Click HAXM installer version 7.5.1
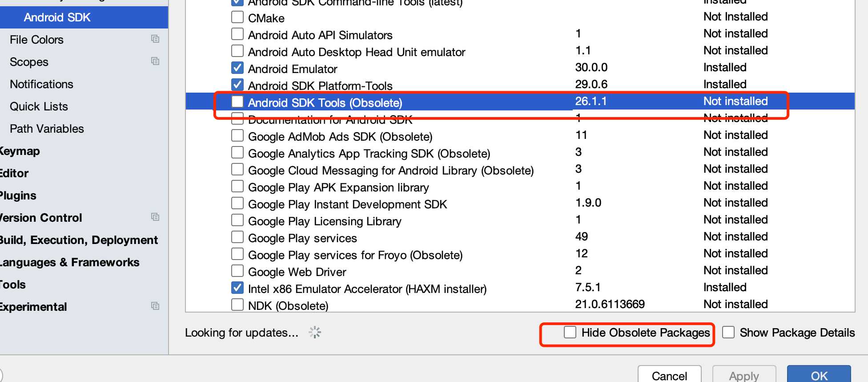Image resolution: width=868 pixels, height=382 pixels. [588, 287]
